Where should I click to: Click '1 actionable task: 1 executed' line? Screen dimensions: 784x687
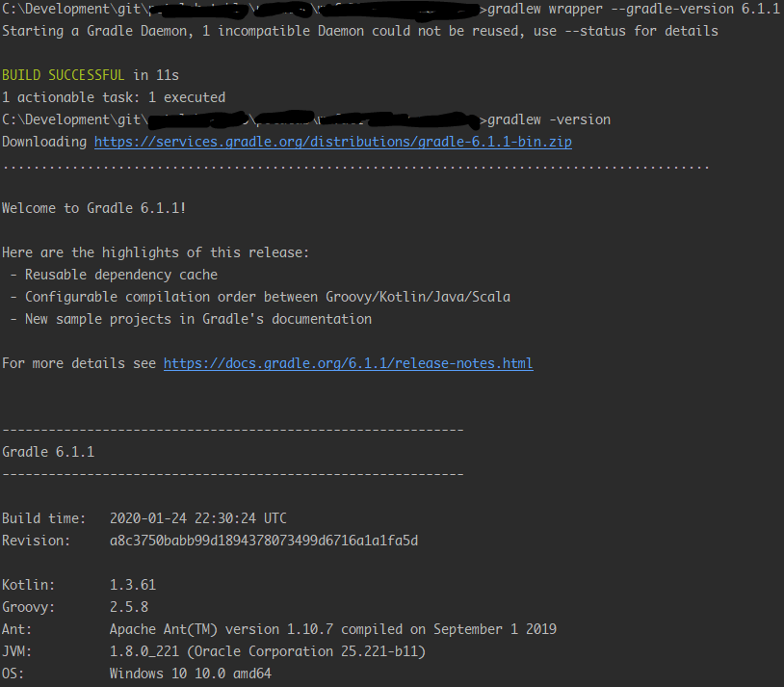(114, 97)
